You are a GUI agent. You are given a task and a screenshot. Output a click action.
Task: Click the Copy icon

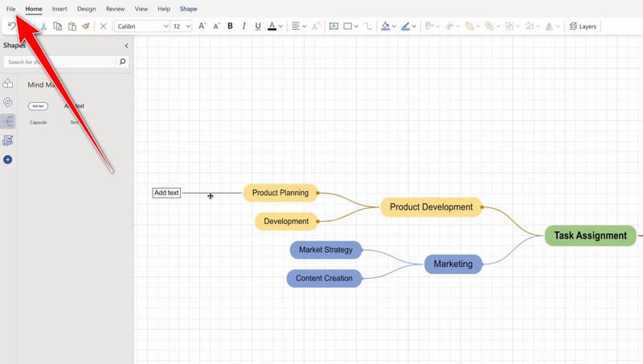(x=58, y=27)
